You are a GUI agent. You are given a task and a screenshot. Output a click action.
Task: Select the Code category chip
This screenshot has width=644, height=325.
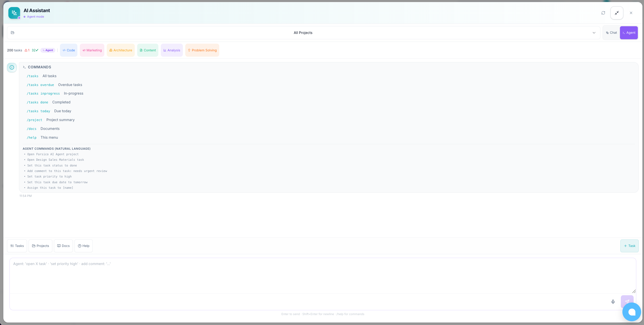(69, 50)
